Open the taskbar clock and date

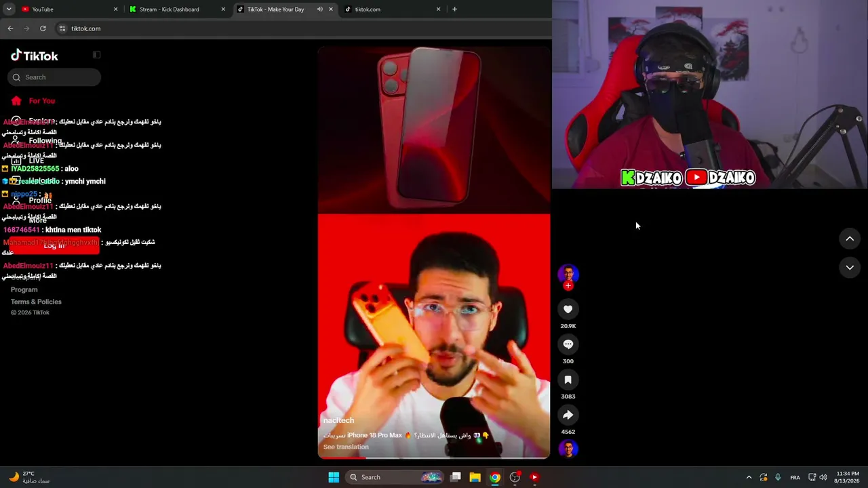point(848,477)
